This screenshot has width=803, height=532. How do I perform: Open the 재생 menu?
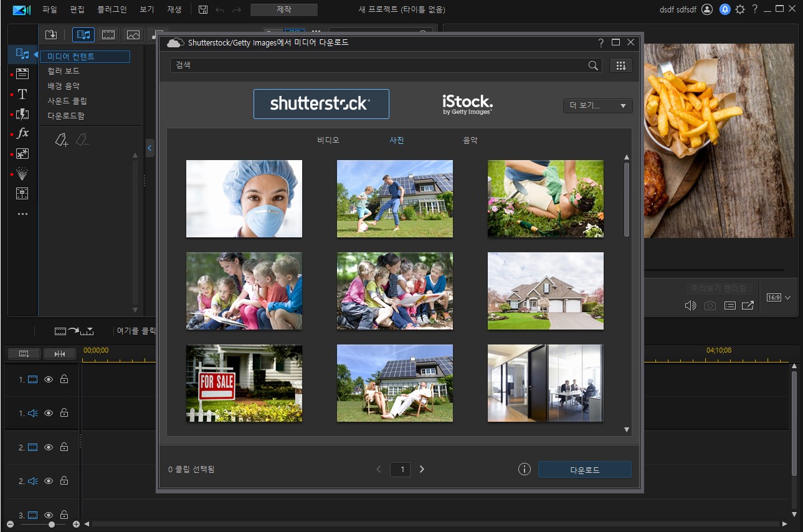coord(174,9)
